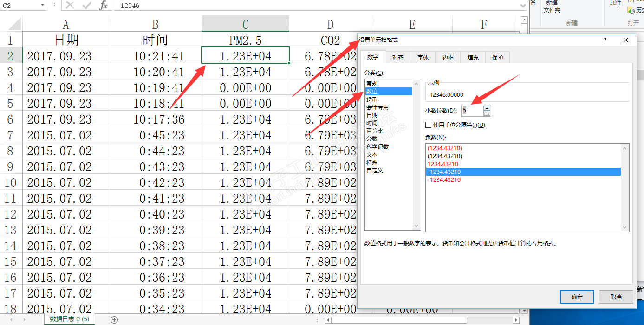The width and height of the screenshot is (644, 325).
Task: Increase decimal places with the up spinner
Action: (487, 108)
